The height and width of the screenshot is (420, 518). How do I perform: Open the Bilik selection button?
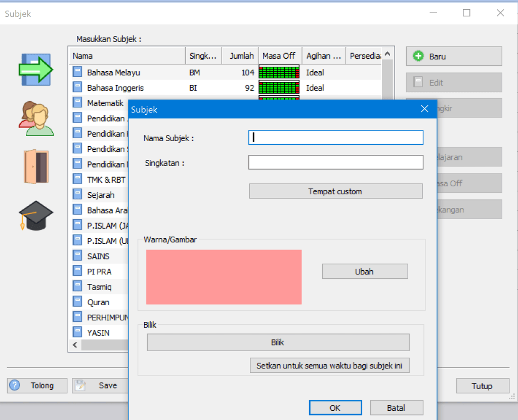[278, 342]
